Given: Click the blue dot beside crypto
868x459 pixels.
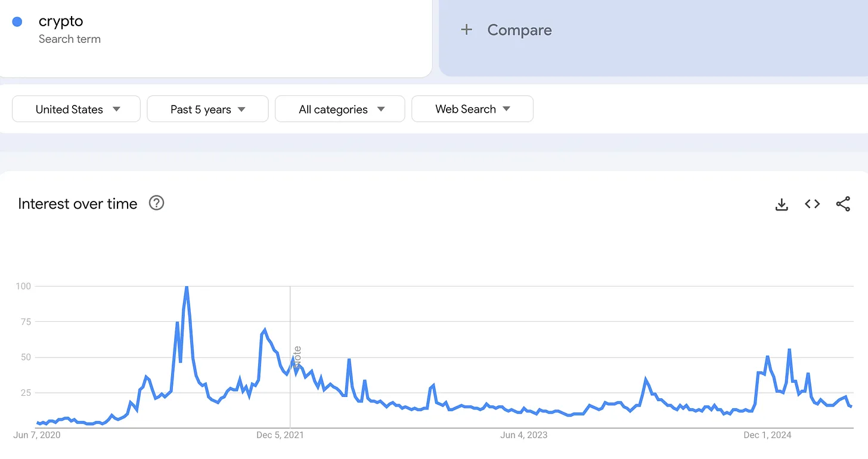Looking at the screenshot, I should [x=17, y=21].
